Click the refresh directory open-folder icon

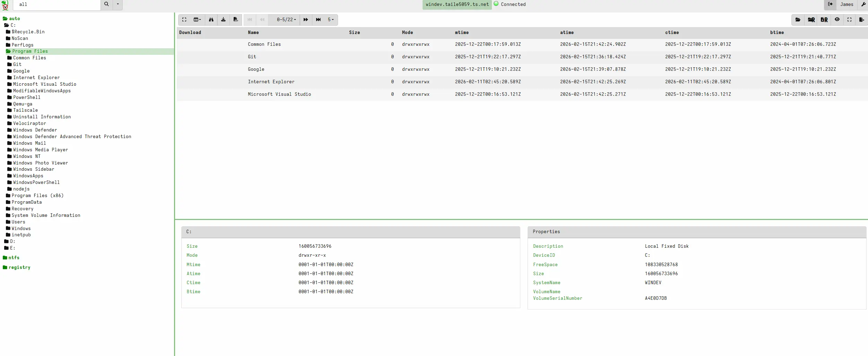798,20
